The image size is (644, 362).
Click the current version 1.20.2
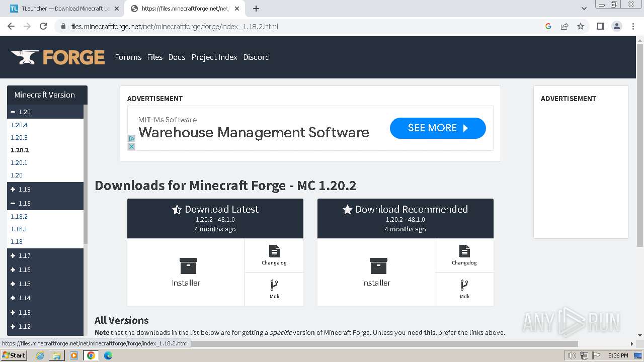[20, 150]
